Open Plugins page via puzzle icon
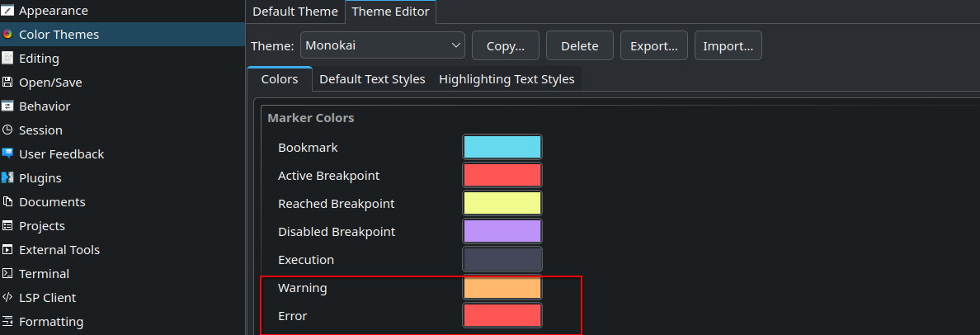The width and height of the screenshot is (980, 335). 7,178
